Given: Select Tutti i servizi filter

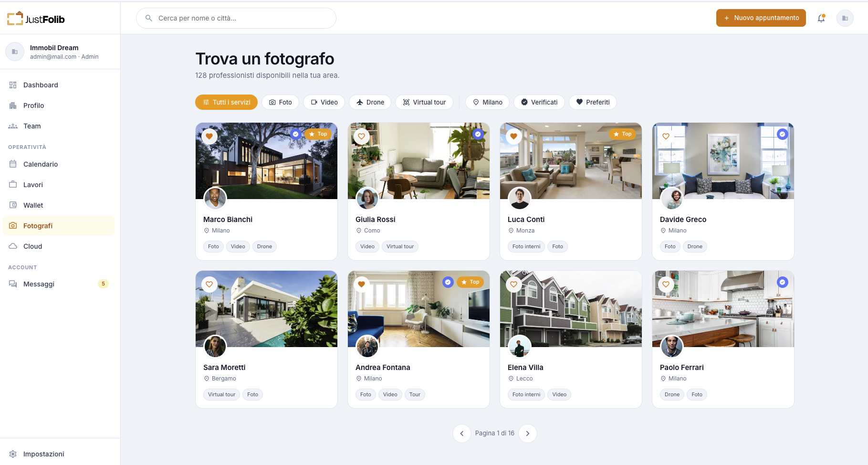Looking at the screenshot, I should [226, 102].
